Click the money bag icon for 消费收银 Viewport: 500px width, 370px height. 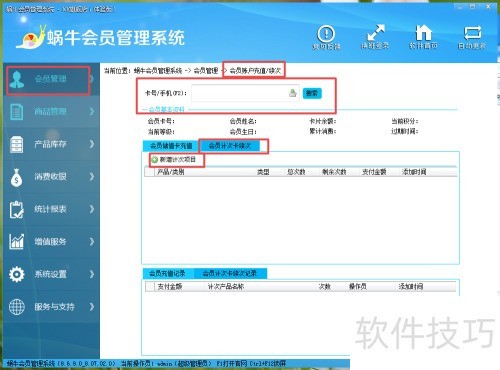16,177
